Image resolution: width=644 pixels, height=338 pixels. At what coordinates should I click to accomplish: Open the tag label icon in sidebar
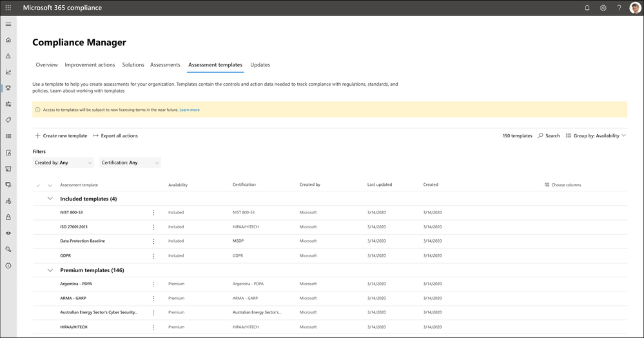coord(8,120)
